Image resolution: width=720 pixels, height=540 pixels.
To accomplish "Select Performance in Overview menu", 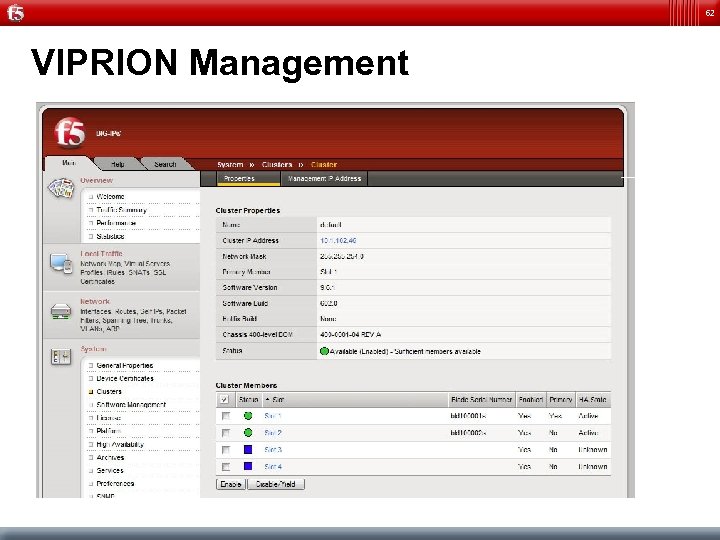I will [116, 223].
